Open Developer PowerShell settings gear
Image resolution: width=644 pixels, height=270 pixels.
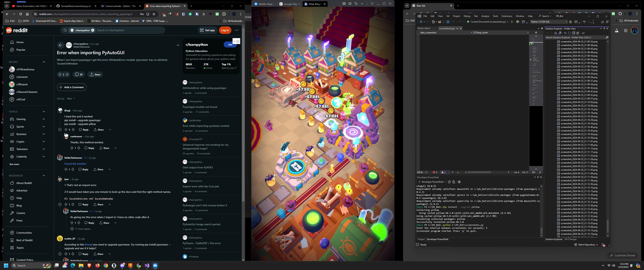459,182
